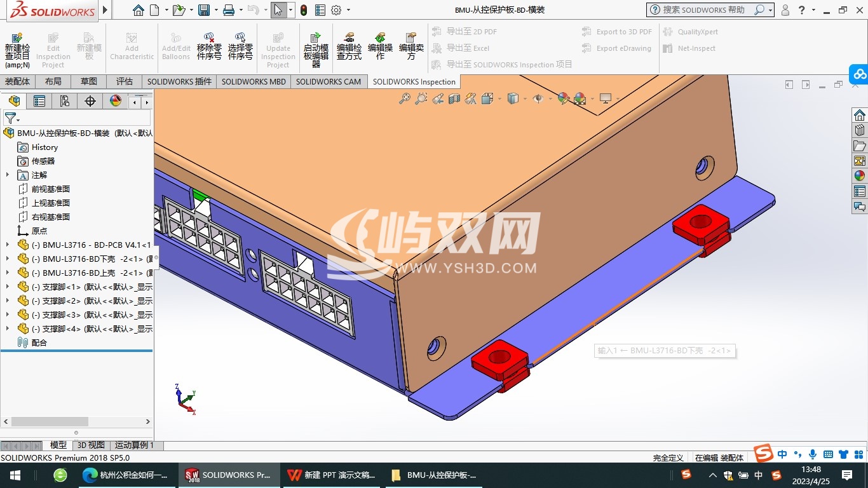Viewport: 868px width, 488px height.
Task: Switch to the 3D 视图 bottom tab
Action: [x=91, y=445]
